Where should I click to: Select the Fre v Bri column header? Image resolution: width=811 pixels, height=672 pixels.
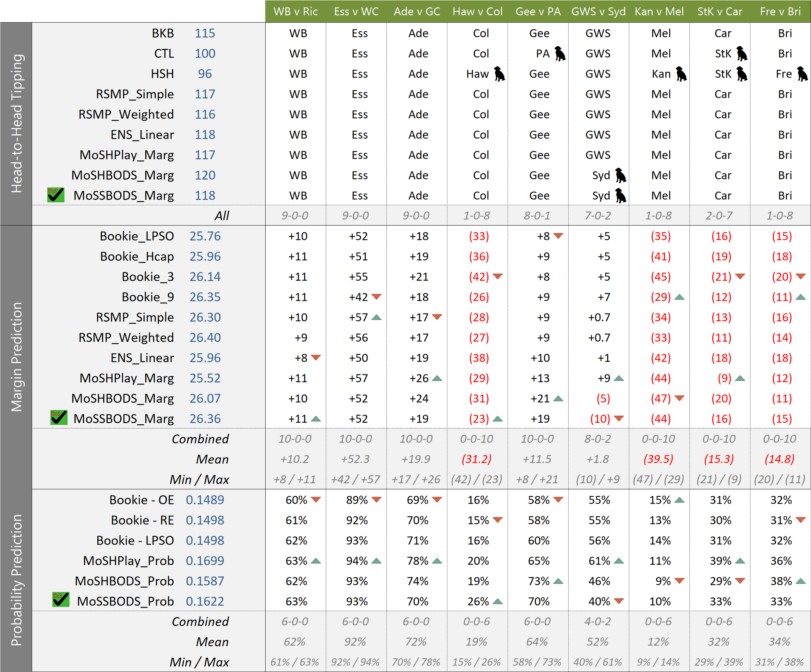pyautogui.click(x=781, y=12)
